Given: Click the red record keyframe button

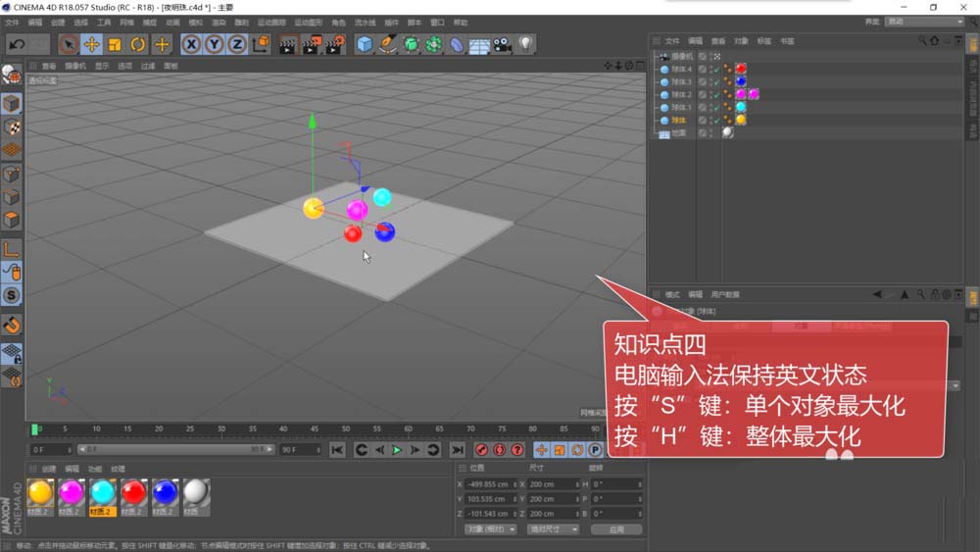Looking at the screenshot, I should pyautogui.click(x=481, y=450).
